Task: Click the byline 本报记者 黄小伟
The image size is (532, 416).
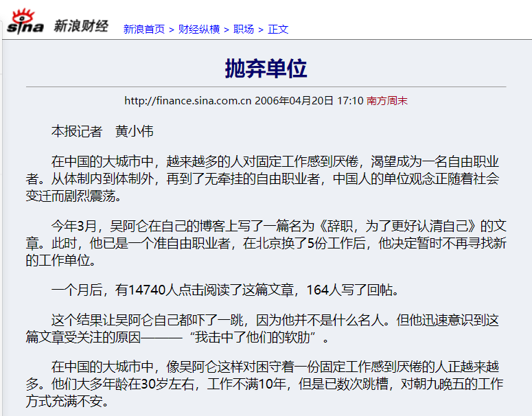Action: [x=102, y=131]
